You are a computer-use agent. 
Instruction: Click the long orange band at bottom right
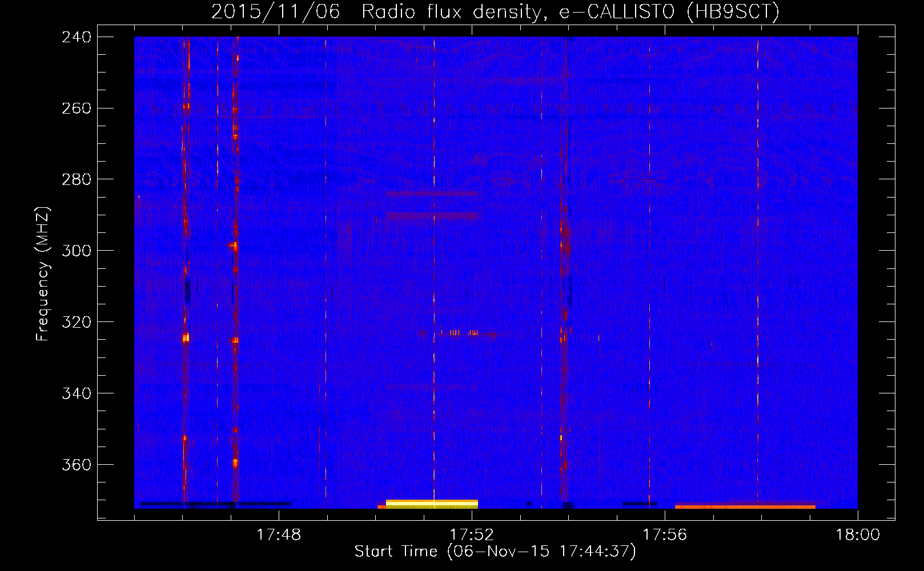[x=745, y=506]
